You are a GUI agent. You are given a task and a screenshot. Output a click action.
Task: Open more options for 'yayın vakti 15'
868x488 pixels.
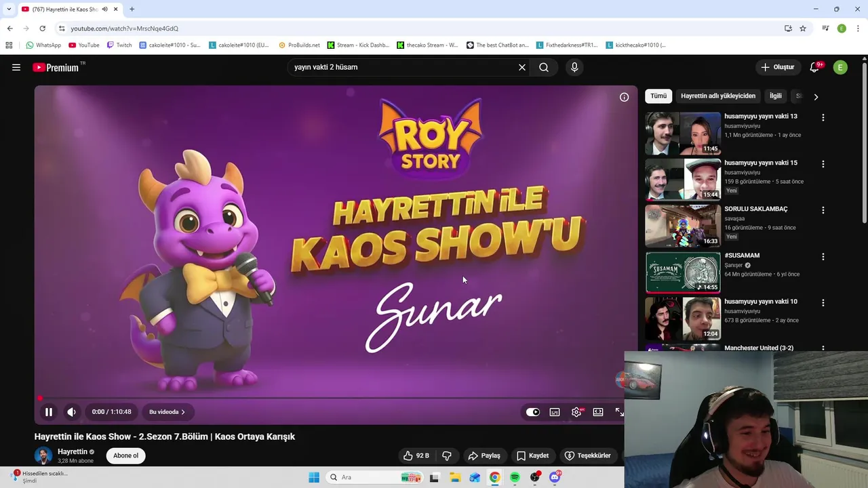(x=823, y=164)
